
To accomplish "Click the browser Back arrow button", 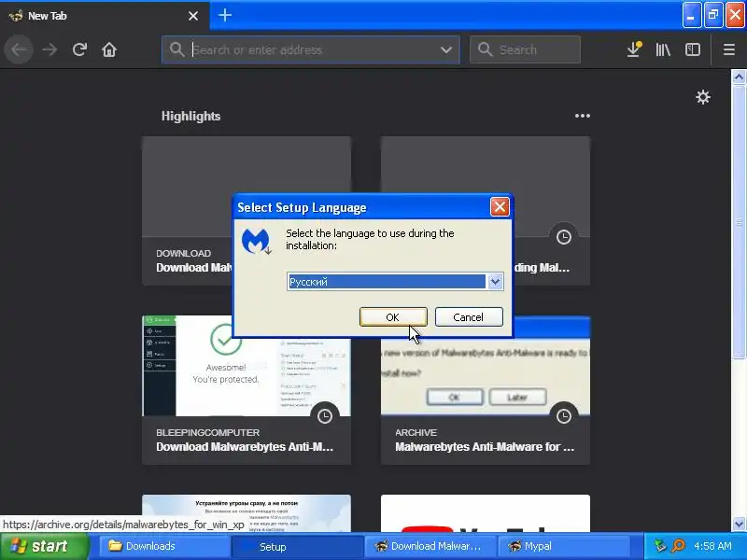I will click(19, 49).
